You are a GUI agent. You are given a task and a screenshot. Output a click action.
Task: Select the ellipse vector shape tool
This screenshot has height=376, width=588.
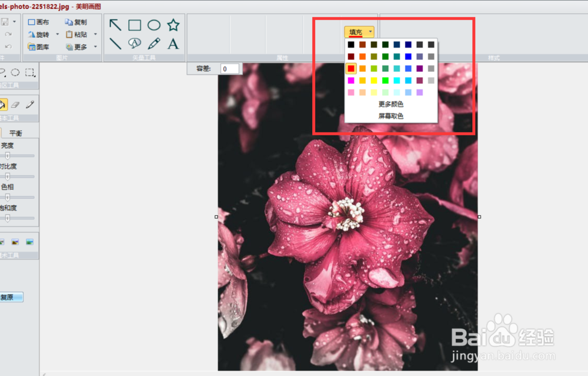click(x=153, y=25)
